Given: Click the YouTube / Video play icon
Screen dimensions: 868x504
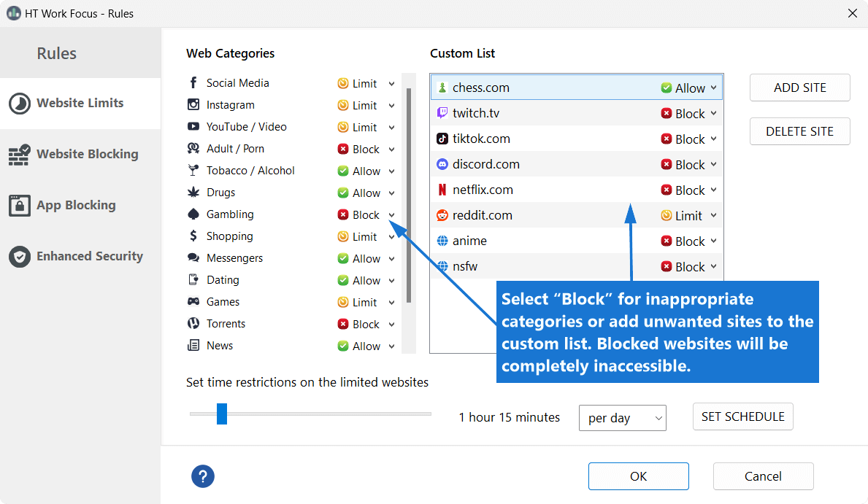Looking at the screenshot, I should [193, 127].
